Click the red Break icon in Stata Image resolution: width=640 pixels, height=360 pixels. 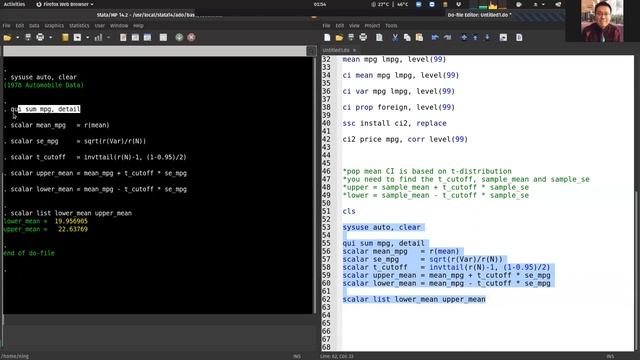tap(191, 38)
